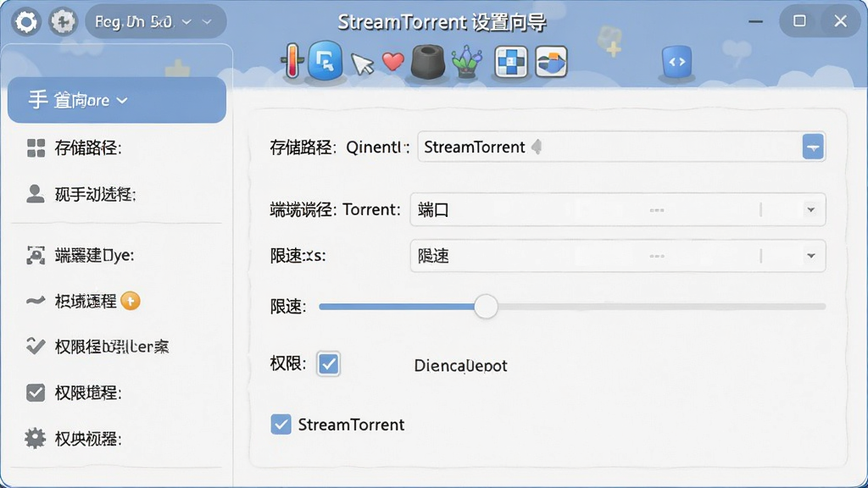Select the arrow cursor toolbar icon
Screen dimensions: 868x488
coord(363,64)
